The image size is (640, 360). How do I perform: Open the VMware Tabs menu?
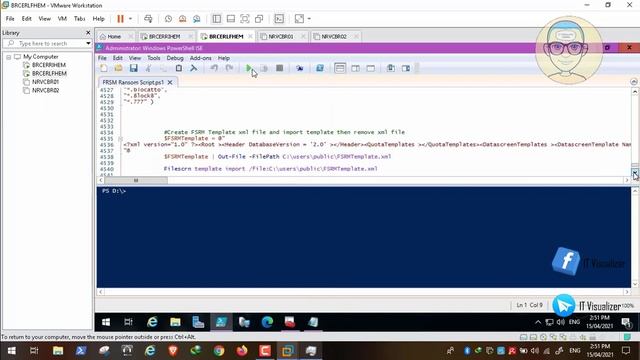(79, 19)
